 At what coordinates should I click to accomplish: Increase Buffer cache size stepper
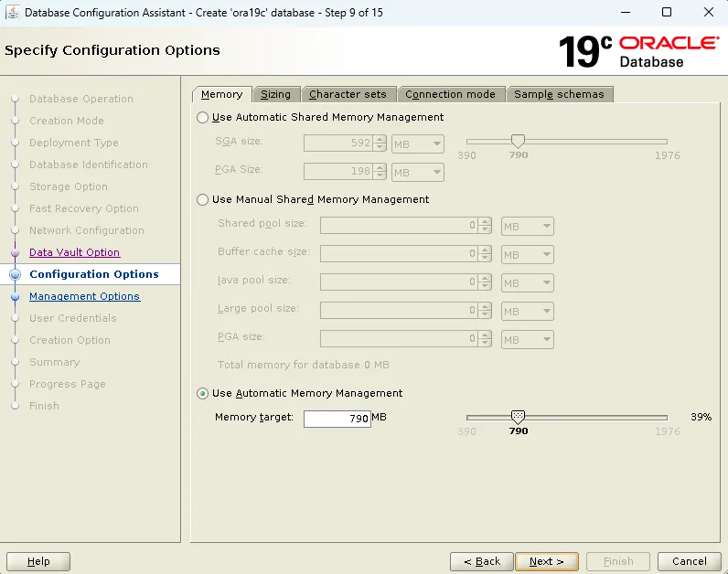point(485,250)
